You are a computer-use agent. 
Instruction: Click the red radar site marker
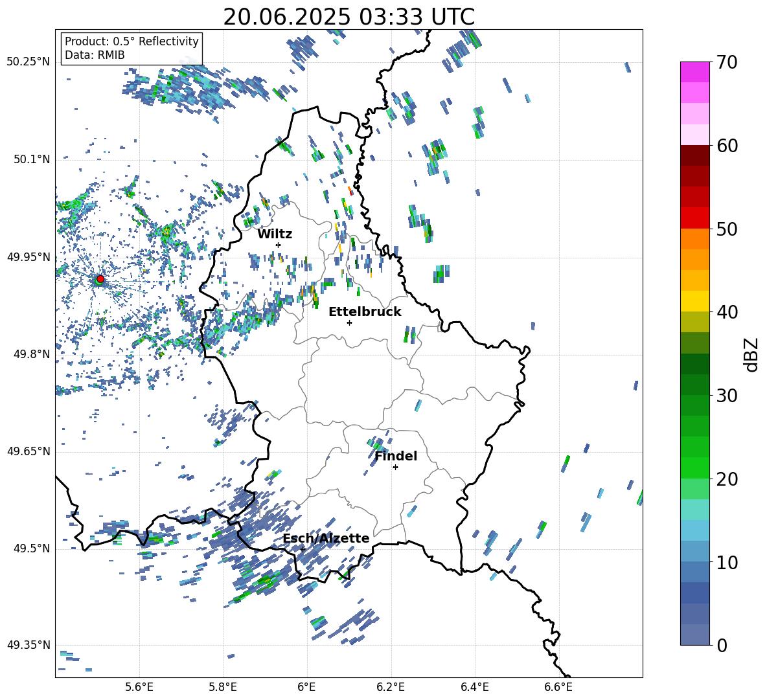coord(100,279)
